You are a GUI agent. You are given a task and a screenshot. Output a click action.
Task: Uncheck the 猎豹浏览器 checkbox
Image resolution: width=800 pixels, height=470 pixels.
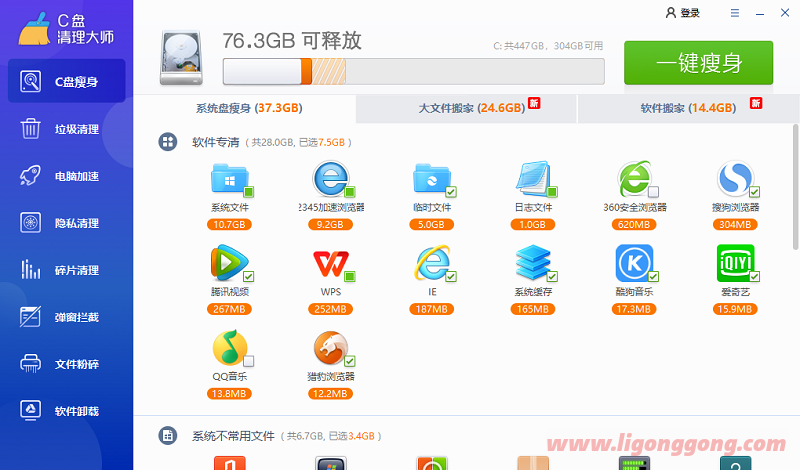(350, 361)
